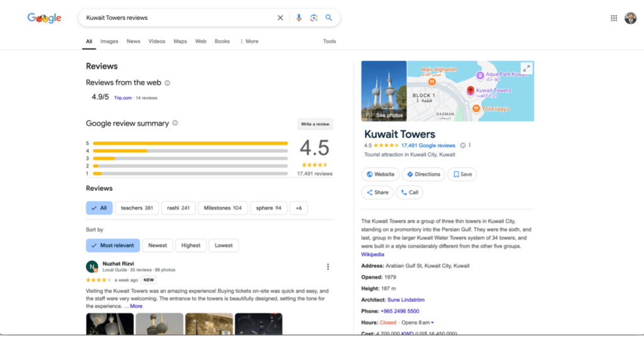Open the Wikipedia source link

(x=372, y=255)
